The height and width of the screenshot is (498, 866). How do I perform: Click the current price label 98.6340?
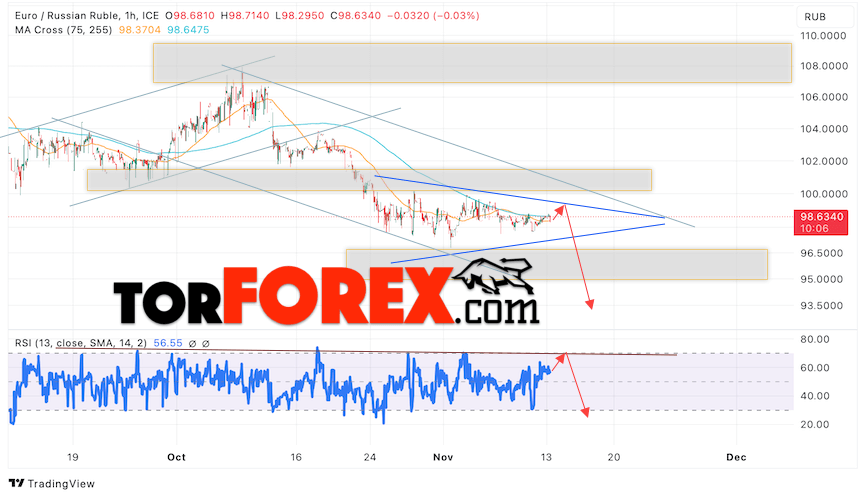point(821,217)
